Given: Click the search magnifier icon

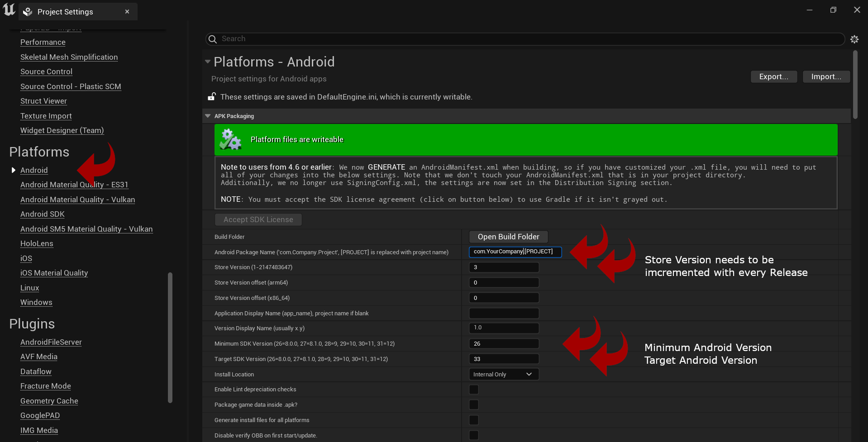Looking at the screenshot, I should 213,39.
